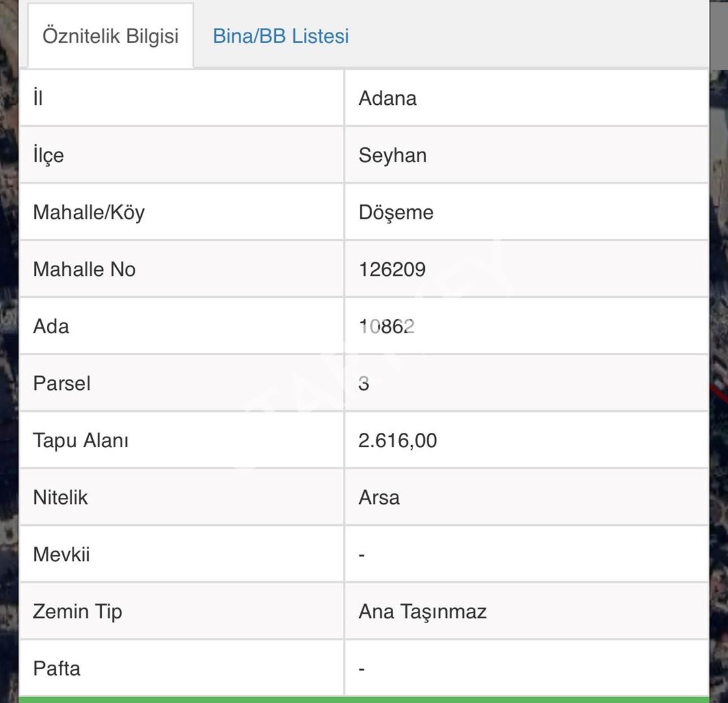Viewport: 728px width, 703px height.
Task: Select the Parsel value 3
Action: [x=364, y=383]
